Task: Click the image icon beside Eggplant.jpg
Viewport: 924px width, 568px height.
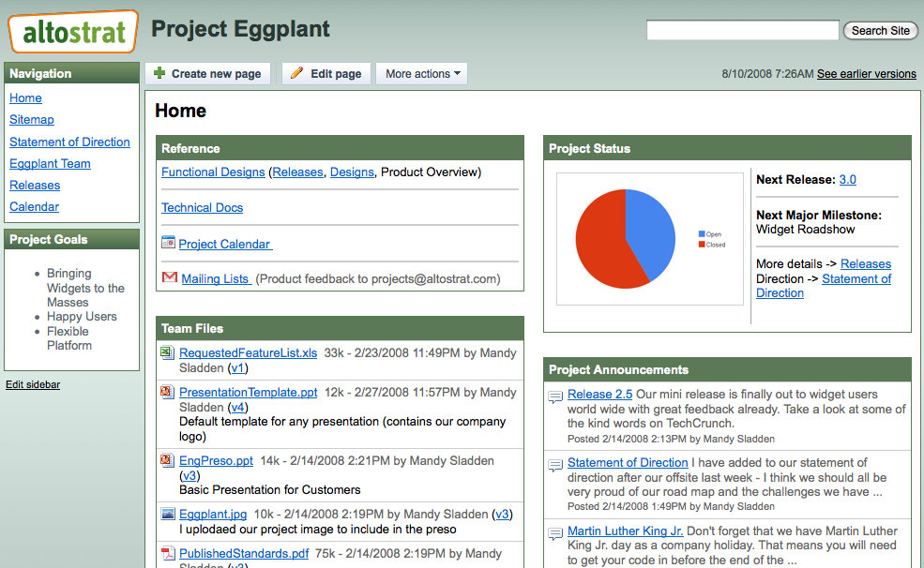Action: coord(167,514)
